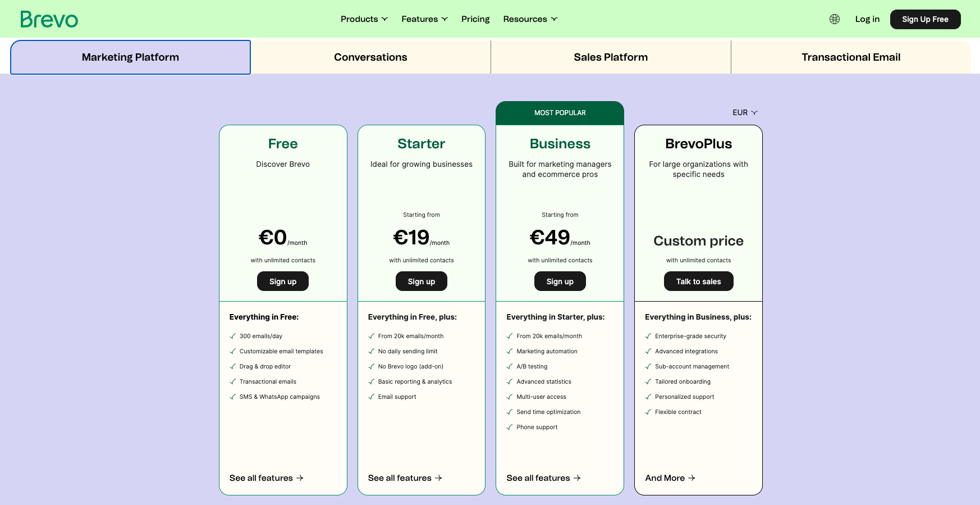Click checkmark beside Transactional emails
980x505 pixels.
point(232,381)
